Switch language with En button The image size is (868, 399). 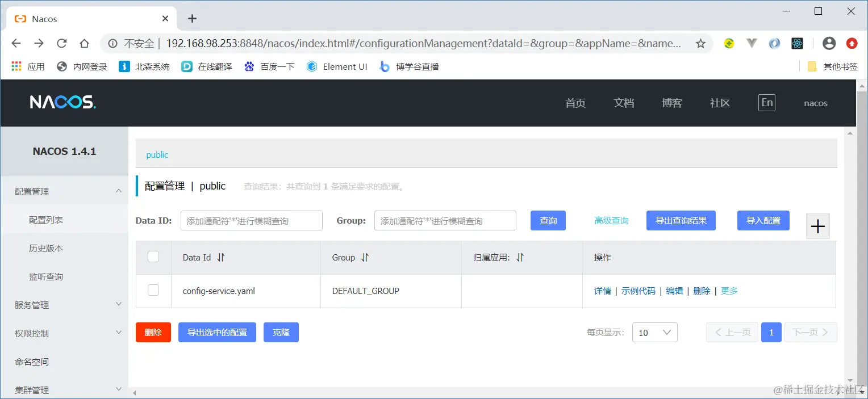[767, 103]
